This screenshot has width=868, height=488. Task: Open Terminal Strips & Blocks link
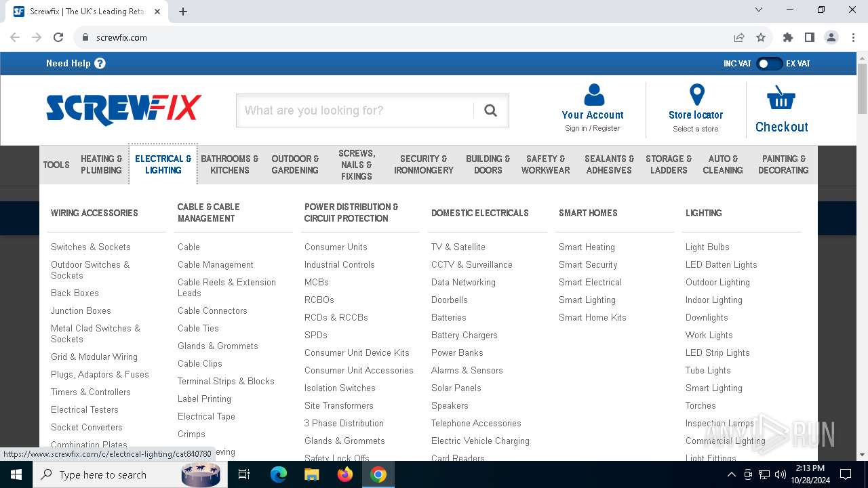(x=226, y=381)
